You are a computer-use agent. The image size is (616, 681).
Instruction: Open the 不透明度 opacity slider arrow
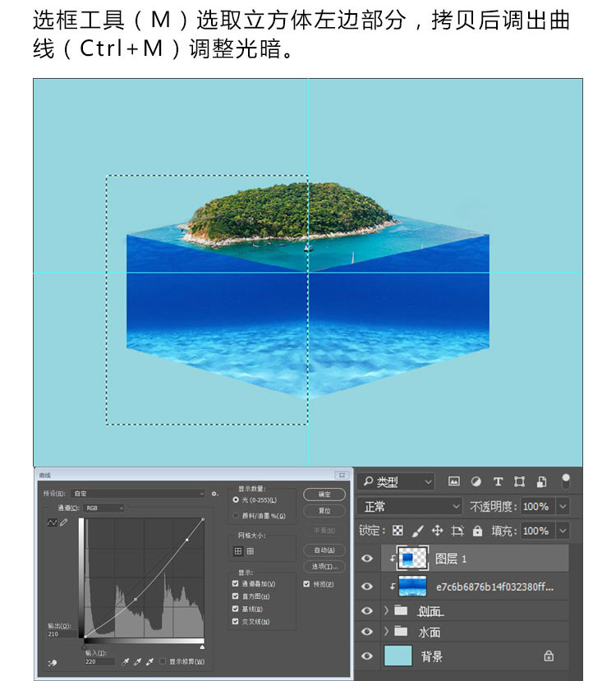tap(563, 506)
